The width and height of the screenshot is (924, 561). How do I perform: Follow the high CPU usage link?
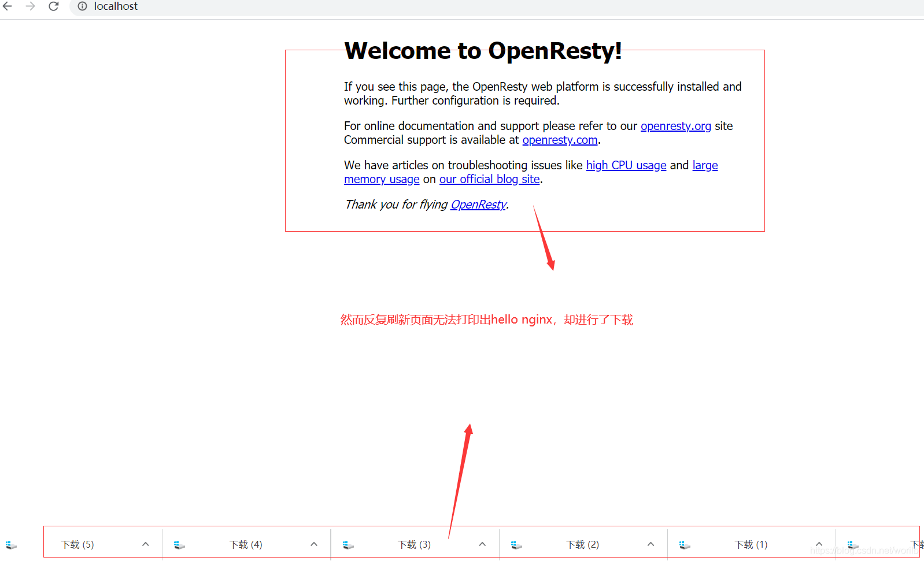tap(626, 165)
